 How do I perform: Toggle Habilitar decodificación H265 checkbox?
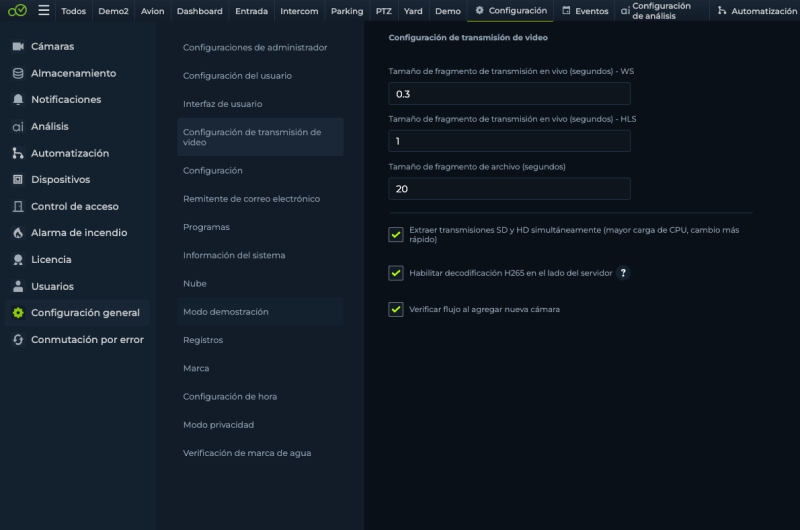396,273
